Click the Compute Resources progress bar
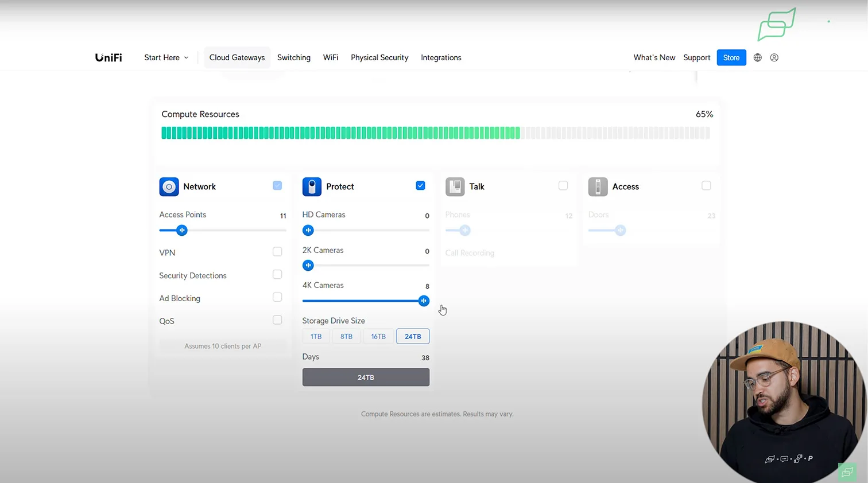This screenshot has width=868, height=483. [x=435, y=133]
